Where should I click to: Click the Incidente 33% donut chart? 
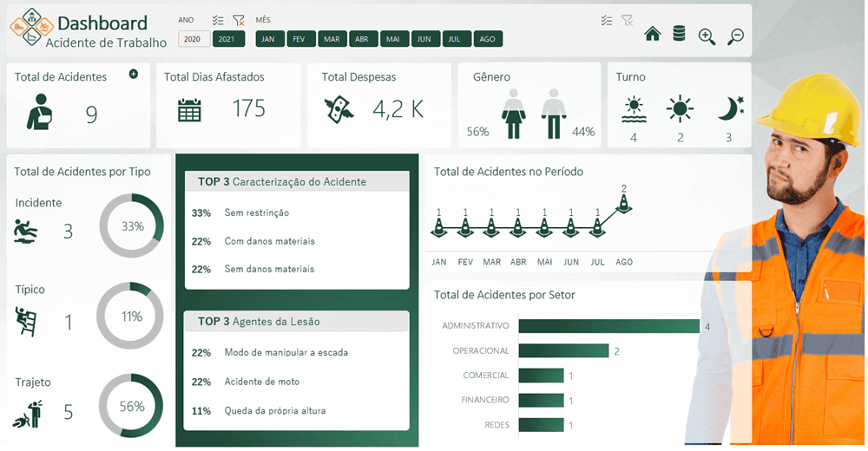click(x=132, y=225)
